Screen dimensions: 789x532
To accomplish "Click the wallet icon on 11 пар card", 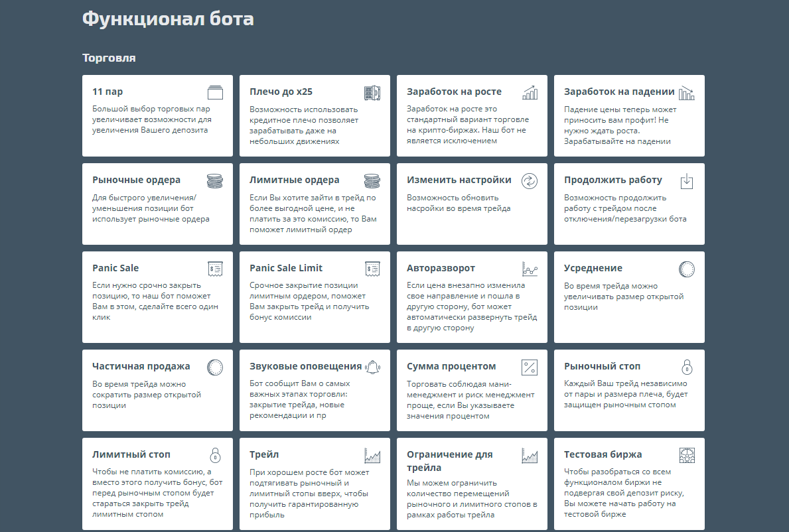I will [x=214, y=92].
